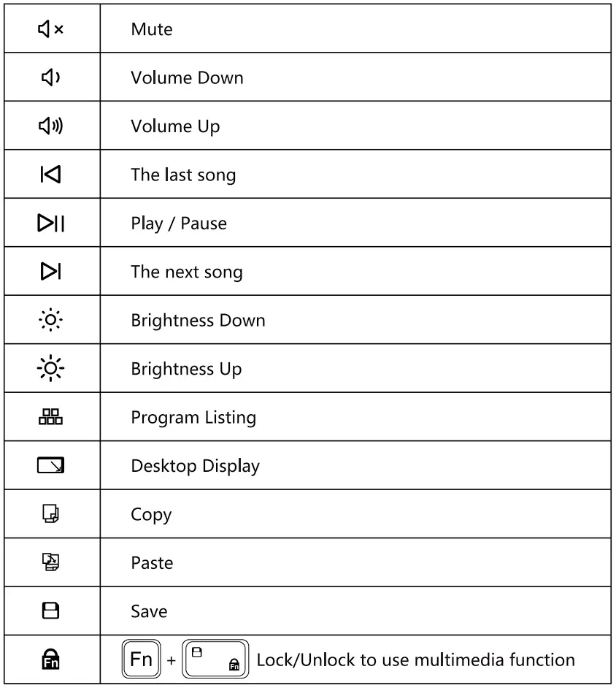Image resolution: width=616 pixels, height=688 pixels.
Task: Select the 'Desktop Display' text label
Action: click(195, 466)
